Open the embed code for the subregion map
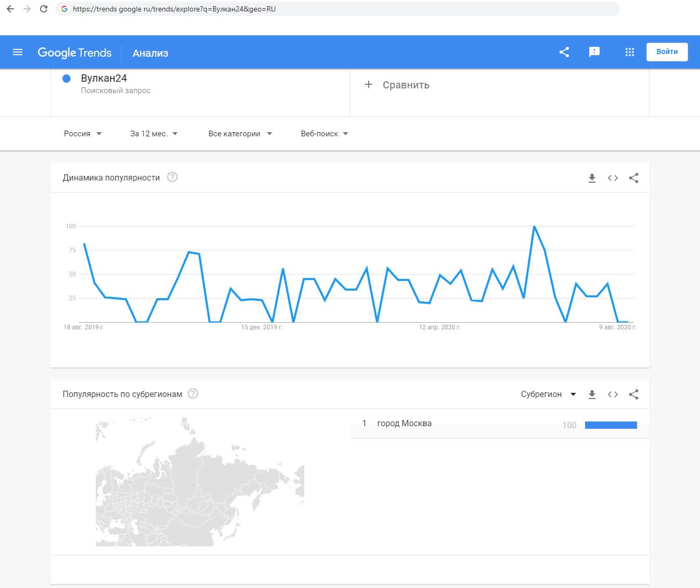 [x=613, y=394]
